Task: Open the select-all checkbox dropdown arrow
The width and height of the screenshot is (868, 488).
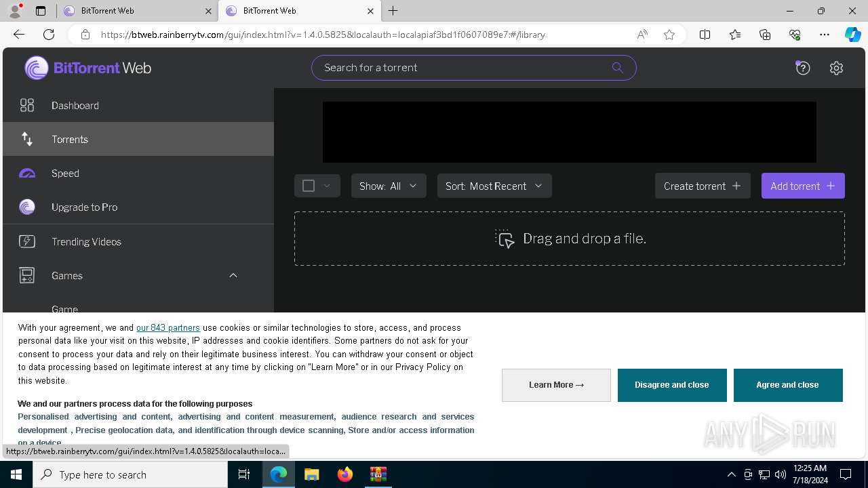Action: coord(327,186)
